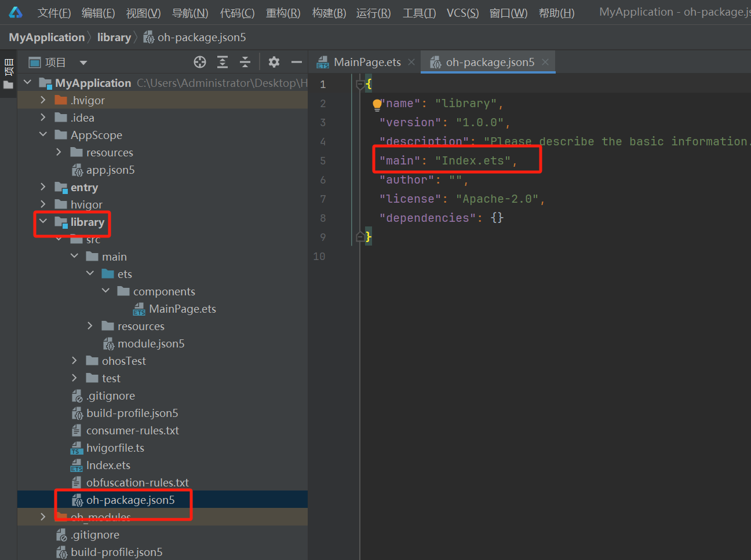Expand the hvigor folder
This screenshot has height=560, width=751.
click(43, 204)
